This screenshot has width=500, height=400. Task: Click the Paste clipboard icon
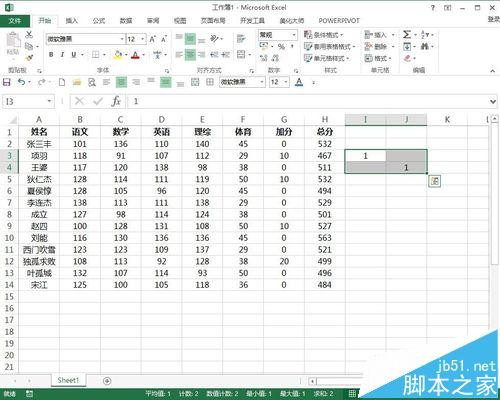point(13,40)
